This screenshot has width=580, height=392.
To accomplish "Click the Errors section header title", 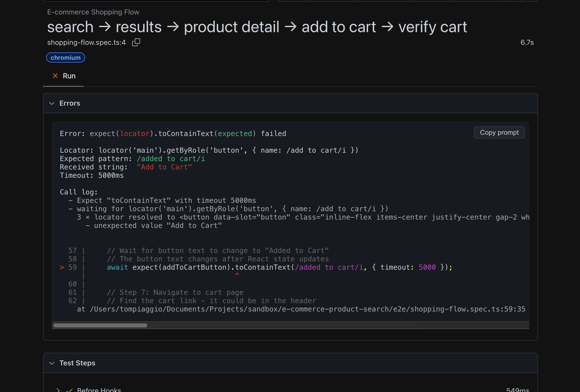I will (x=70, y=103).
